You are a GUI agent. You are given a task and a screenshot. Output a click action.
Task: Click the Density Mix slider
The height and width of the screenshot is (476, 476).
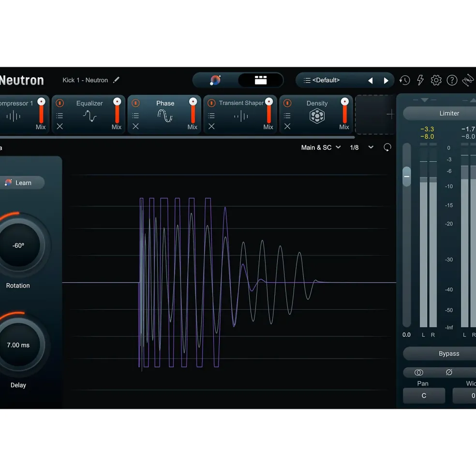(345, 111)
